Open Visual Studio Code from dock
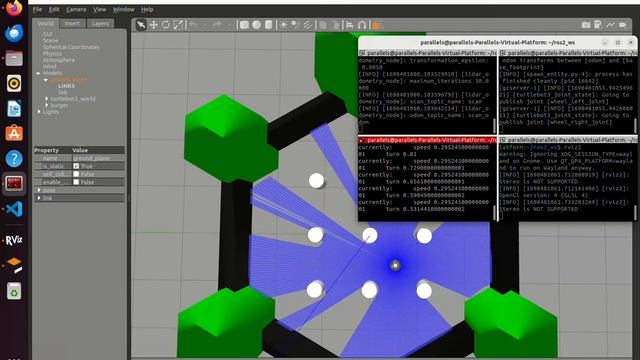Screen dimensions: 640x360 pyautogui.click(x=14, y=209)
